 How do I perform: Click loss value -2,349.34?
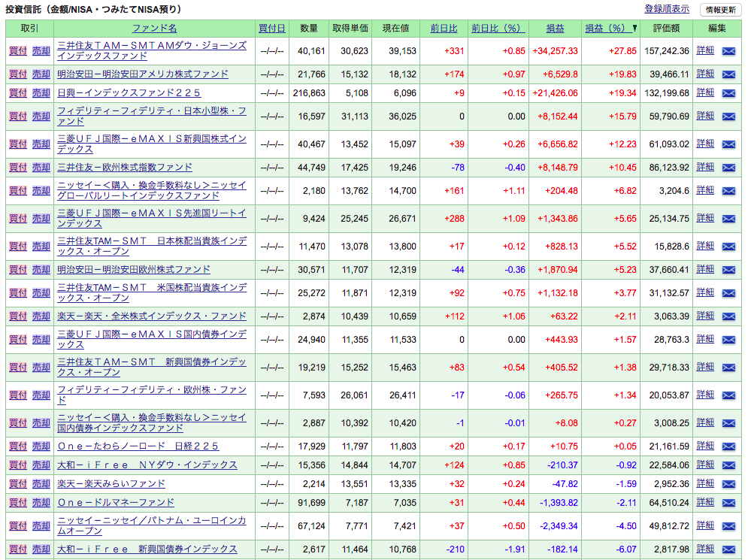pos(558,525)
